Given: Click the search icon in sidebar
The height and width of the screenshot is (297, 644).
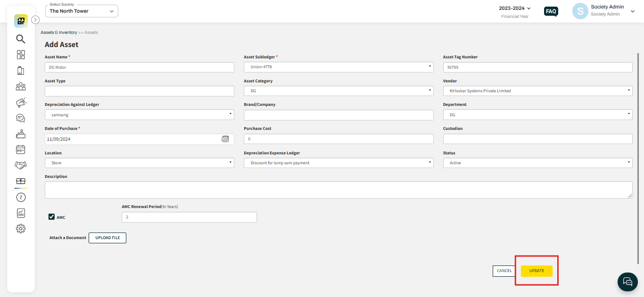Looking at the screenshot, I should coord(20,39).
